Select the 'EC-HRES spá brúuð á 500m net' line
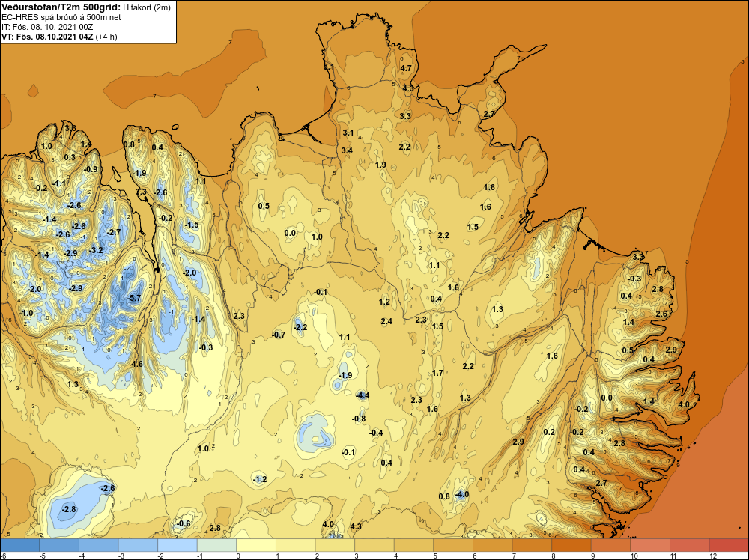 pyautogui.click(x=61, y=17)
